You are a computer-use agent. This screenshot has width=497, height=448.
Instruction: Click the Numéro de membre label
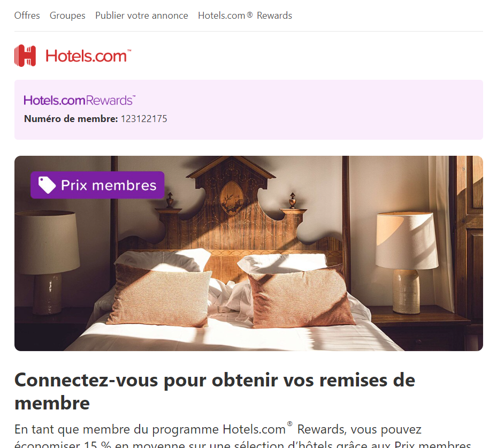pos(71,119)
